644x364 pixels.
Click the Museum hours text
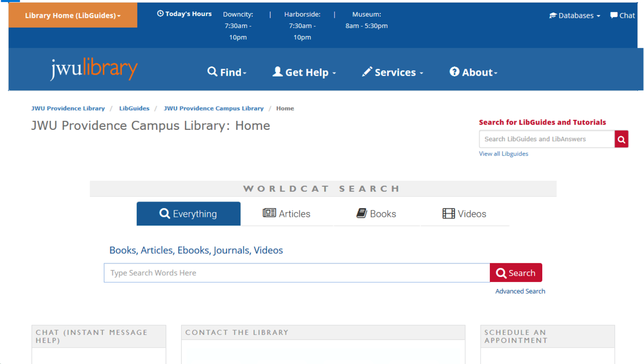click(367, 20)
